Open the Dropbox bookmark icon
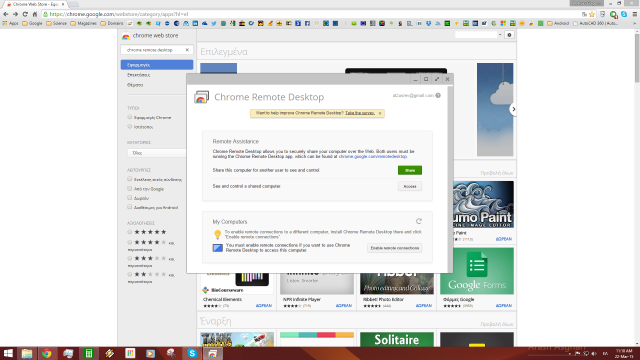Screen dimensions: 640x360 429,23
